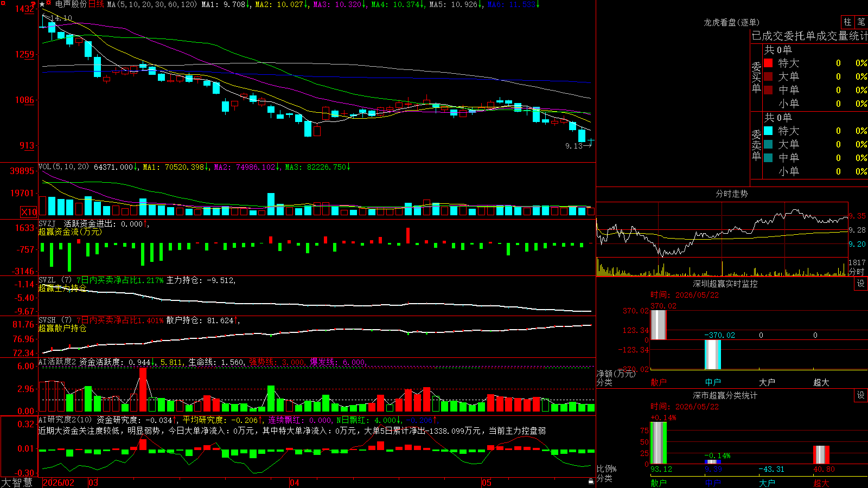The width and height of the screenshot is (868, 488).
Task: Click the 超赢散户持仓 label
Action: pyautogui.click(x=62, y=328)
